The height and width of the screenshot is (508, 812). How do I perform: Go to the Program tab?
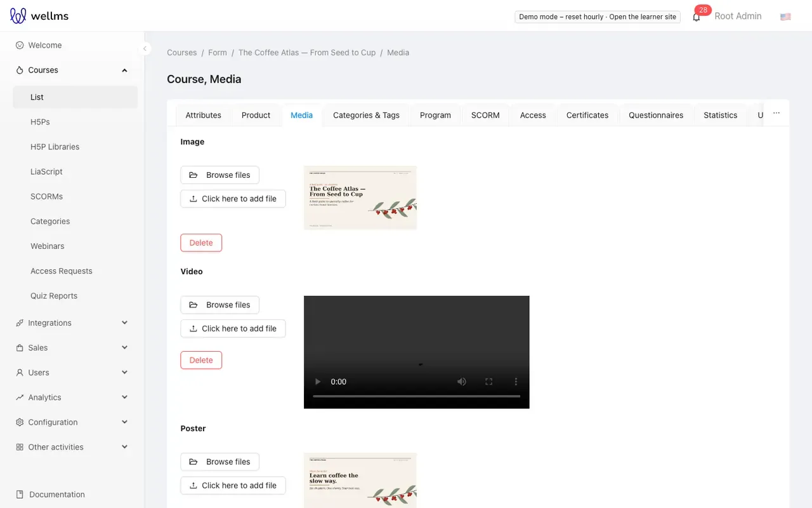point(435,115)
